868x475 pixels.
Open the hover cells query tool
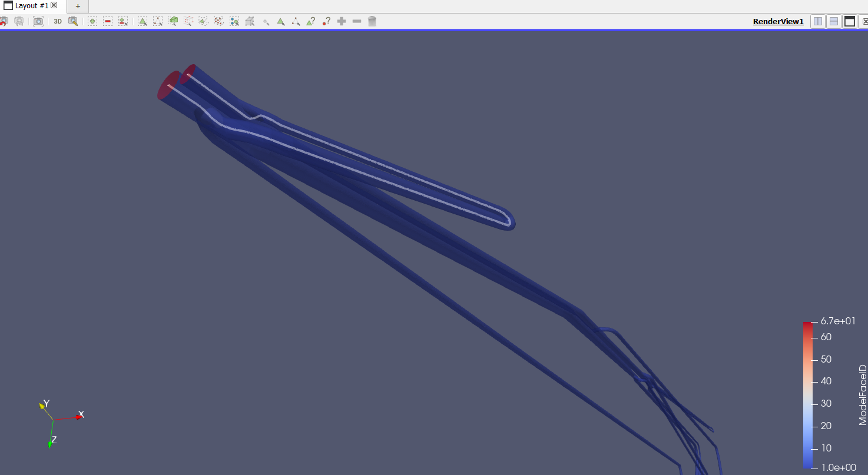(x=311, y=21)
